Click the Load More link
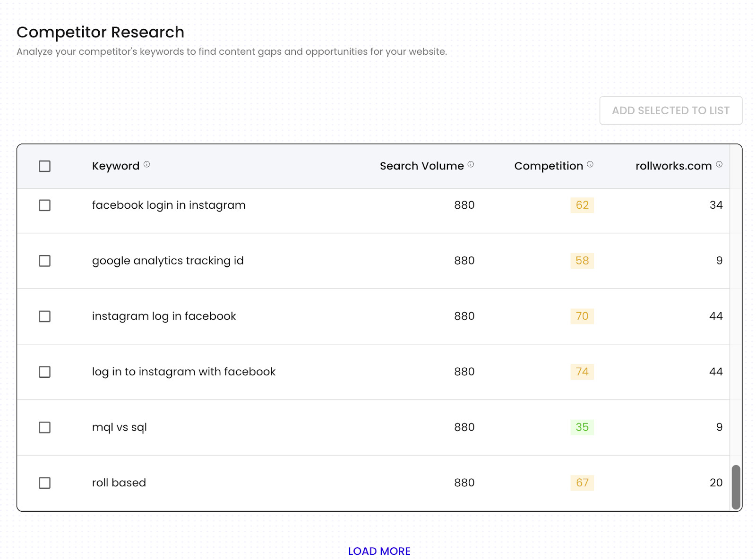This screenshot has width=756, height=560. click(x=379, y=551)
